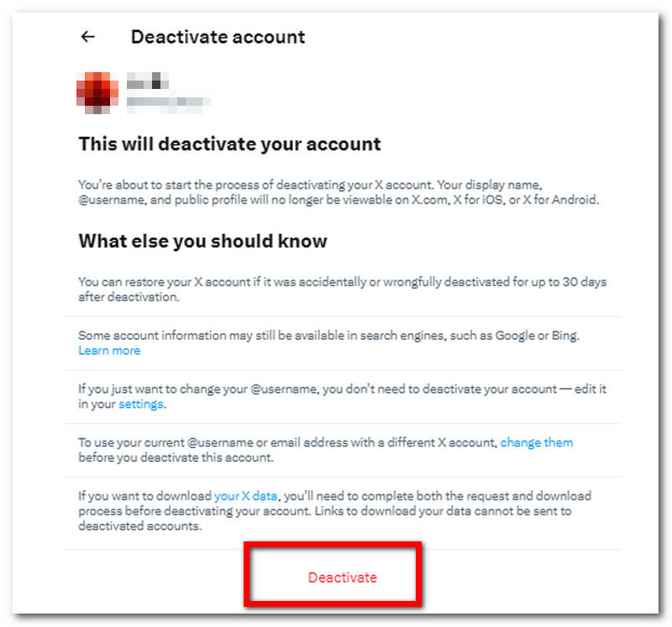This screenshot has width=672, height=627.
Task: Click the Deactivate account page title
Action: (x=218, y=37)
